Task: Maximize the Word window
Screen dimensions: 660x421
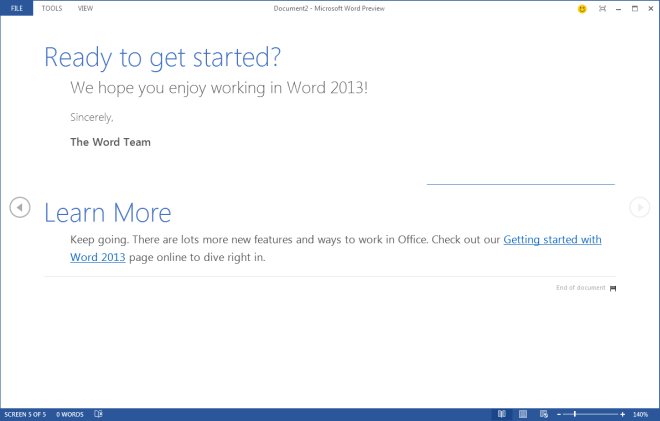Action: tap(635, 8)
